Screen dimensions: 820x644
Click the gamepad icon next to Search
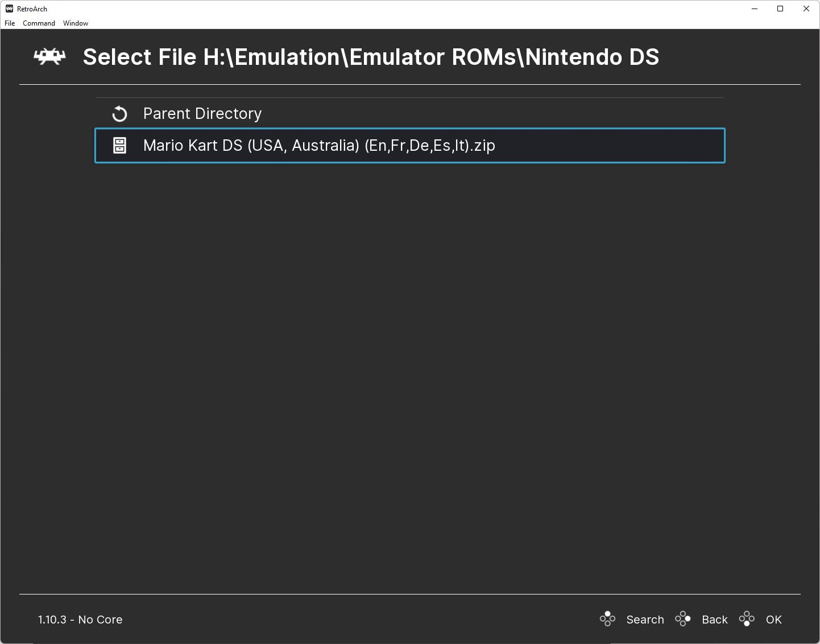607,619
